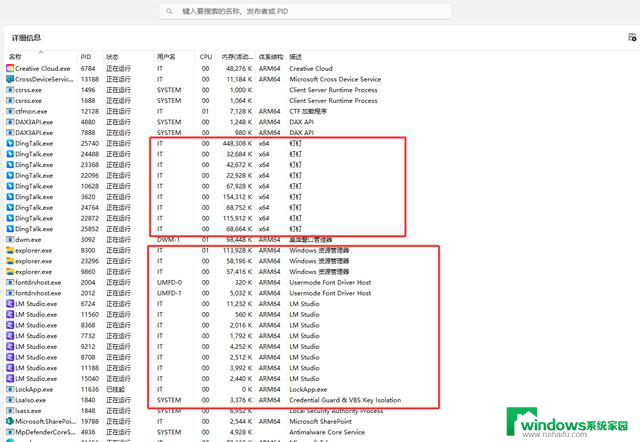Viewport: 640px width, 442px height.
Task: Click the Antimalware Core Service description
Action: tap(327, 432)
